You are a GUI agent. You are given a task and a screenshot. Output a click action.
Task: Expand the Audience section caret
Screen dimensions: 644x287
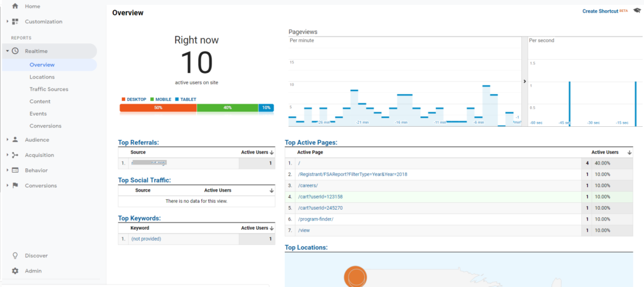pos(8,140)
